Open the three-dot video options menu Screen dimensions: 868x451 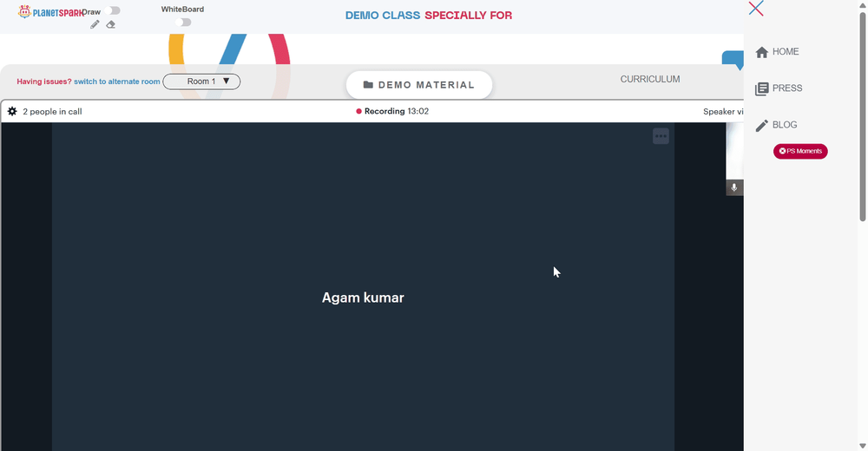click(x=661, y=136)
